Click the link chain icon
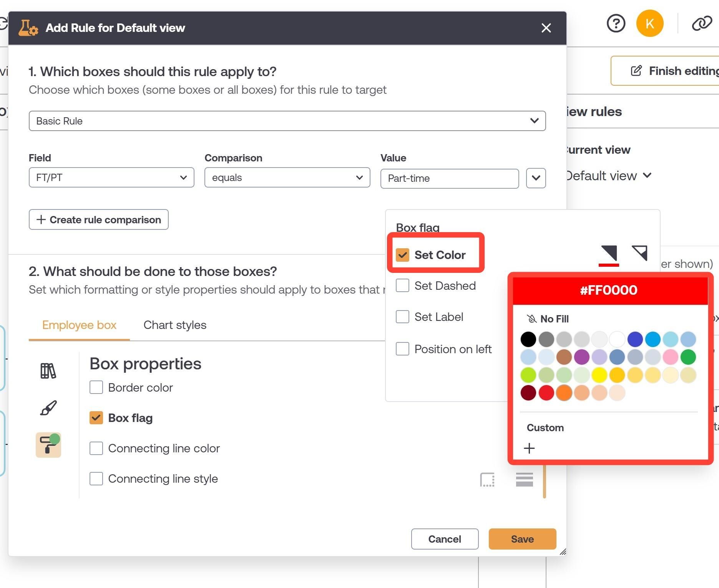719x588 pixels. point(702,24)
